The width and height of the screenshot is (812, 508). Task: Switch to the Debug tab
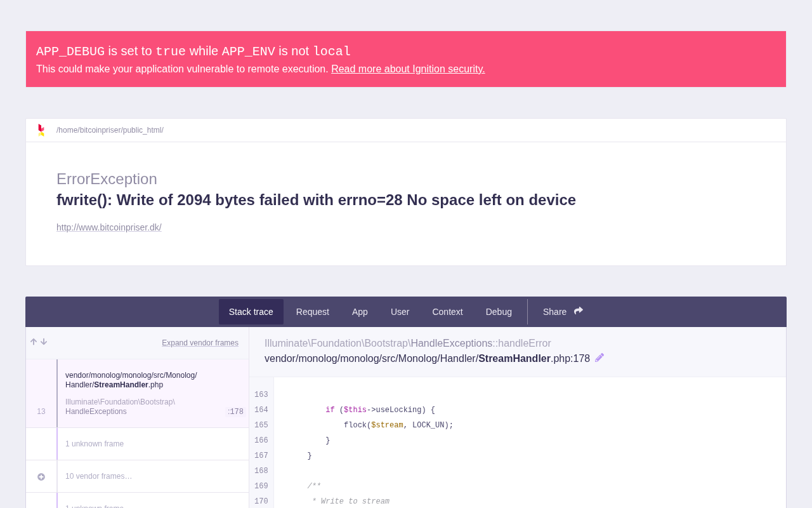pyautogui.click(x=499, y=312)
